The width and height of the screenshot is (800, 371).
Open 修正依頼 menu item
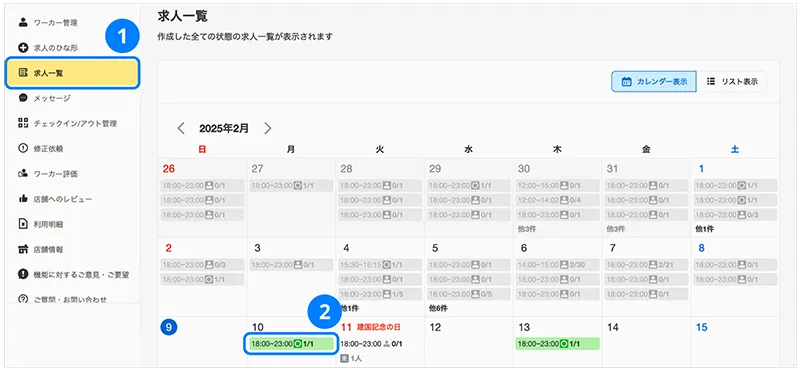[48, 149]
